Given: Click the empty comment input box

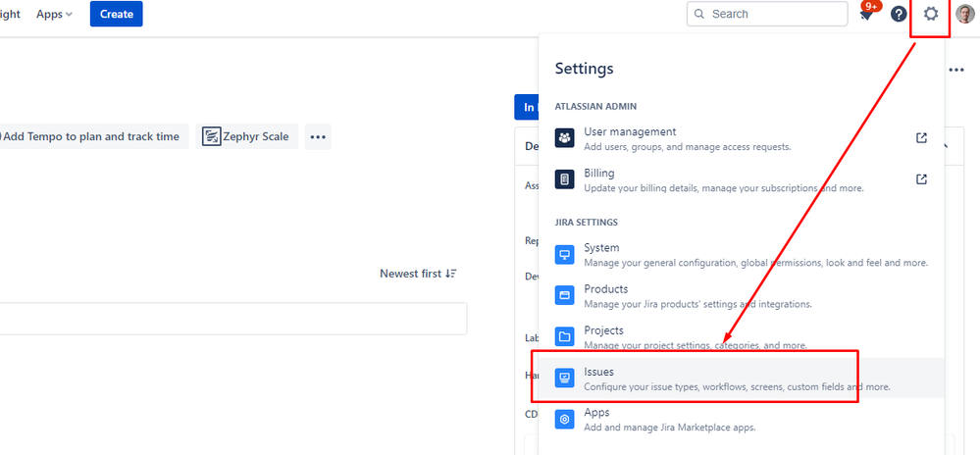Looking at the screenshot, I should 233,319.
